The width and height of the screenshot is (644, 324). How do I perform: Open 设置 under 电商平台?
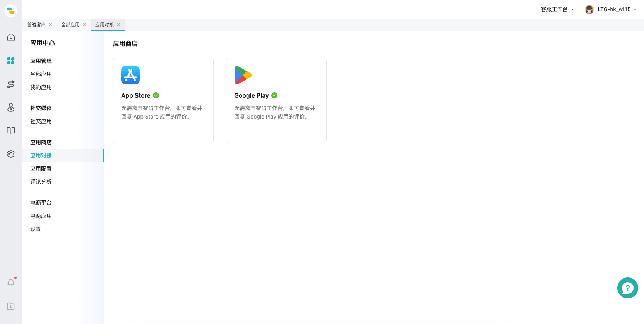click(36, 229)
